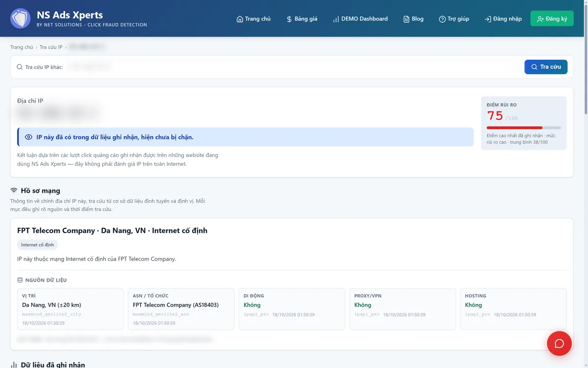Click the green Đăng ký button
588x368 pixels.
552,19
